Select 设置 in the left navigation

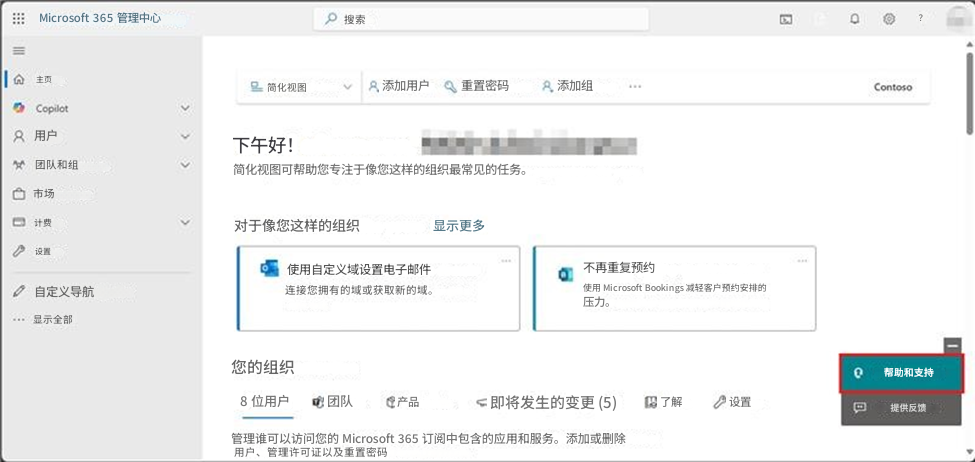(43, 251)
